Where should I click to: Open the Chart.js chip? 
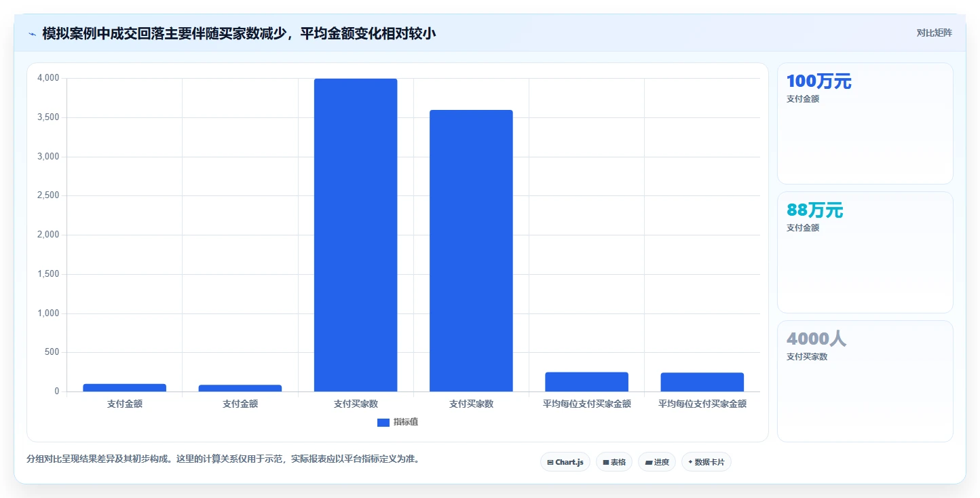(565, 462)
